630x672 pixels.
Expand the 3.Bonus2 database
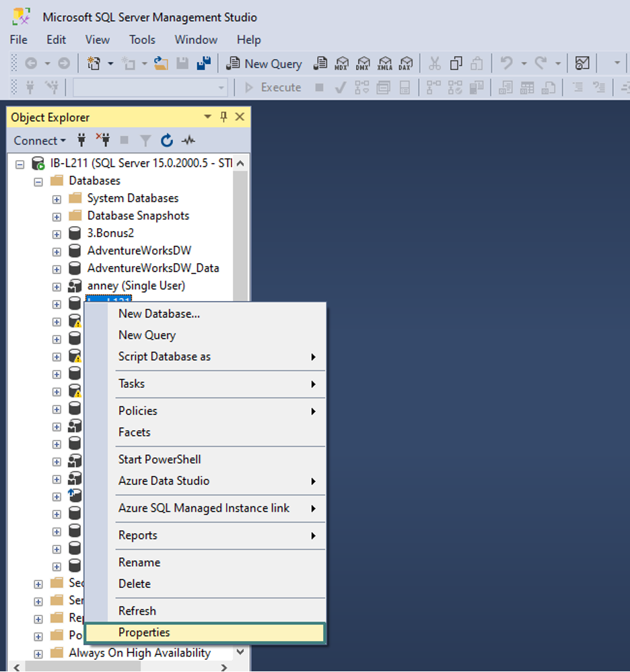click(x=57, y=234)
